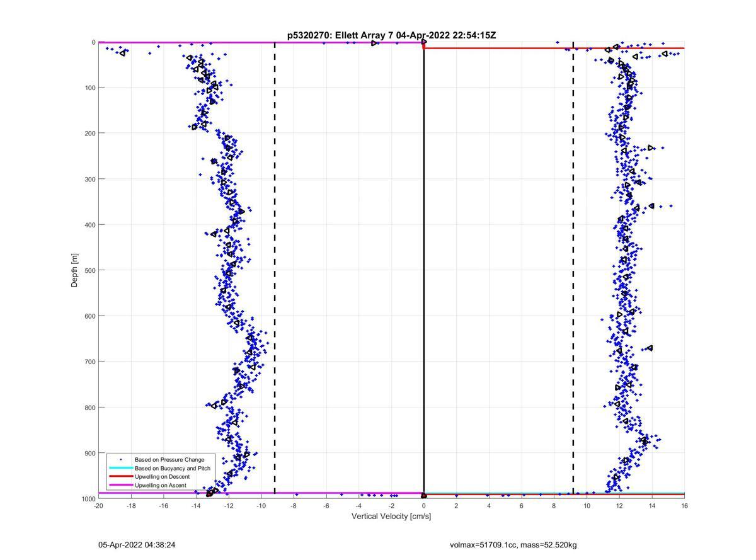Click legend entry 'Upwelling on Descent'
The width and height of the screenshot is (756, 560).
tap(161, 477)
